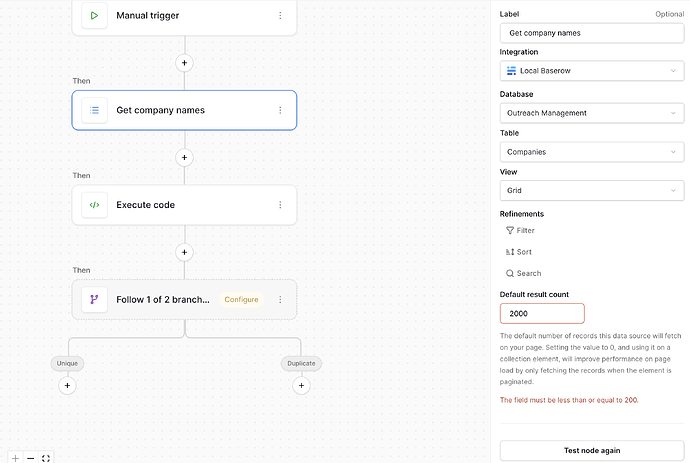Zoom out the workflow canvas
Image resolution: width=690 pixels, height=463 pixels.
click(30, 458)
